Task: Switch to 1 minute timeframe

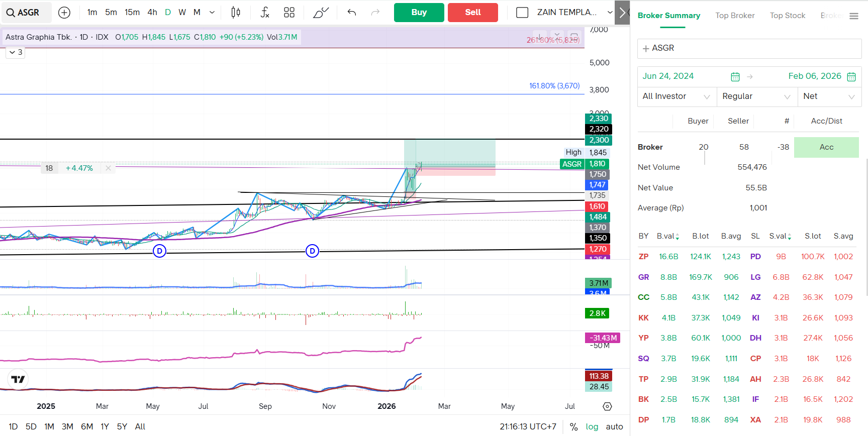Action: tap(92, 13)
